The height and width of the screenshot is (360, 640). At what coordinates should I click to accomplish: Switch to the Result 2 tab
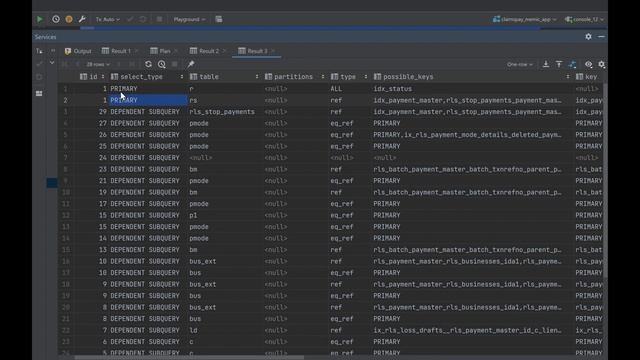click(x=204, y=51)
